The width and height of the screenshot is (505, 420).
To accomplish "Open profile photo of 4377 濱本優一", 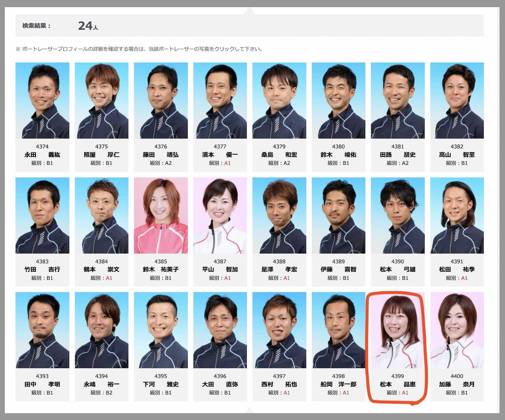I will (220, 100).
